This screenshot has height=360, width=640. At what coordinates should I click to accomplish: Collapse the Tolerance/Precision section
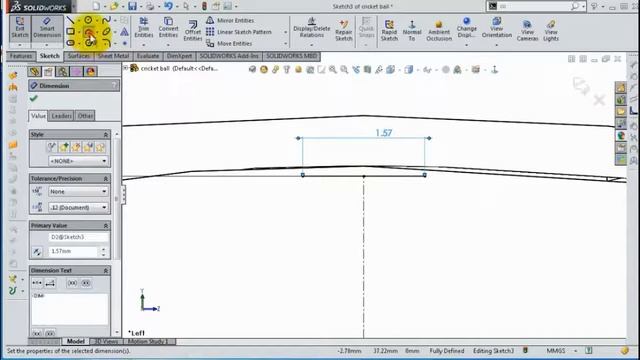(106, 179)
